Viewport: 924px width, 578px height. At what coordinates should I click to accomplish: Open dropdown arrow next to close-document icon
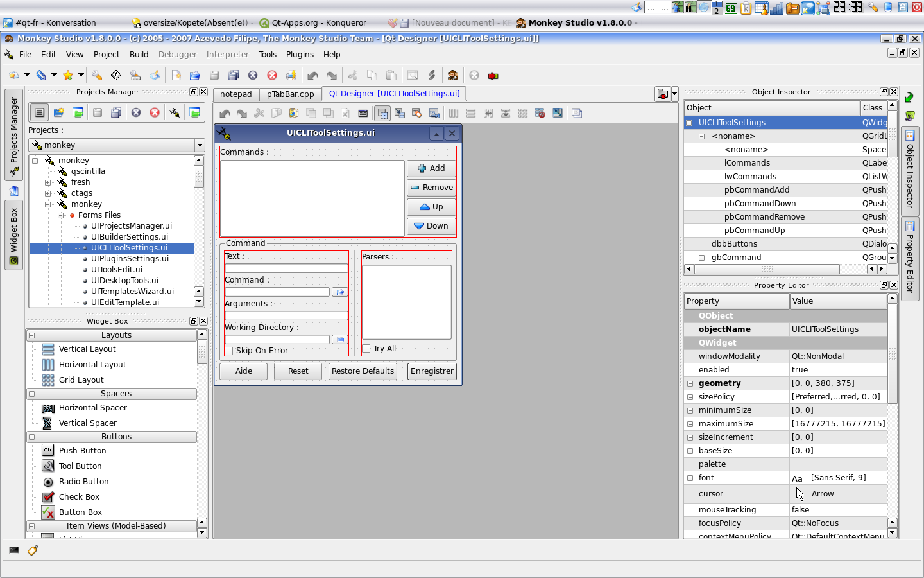click(674, 94)
